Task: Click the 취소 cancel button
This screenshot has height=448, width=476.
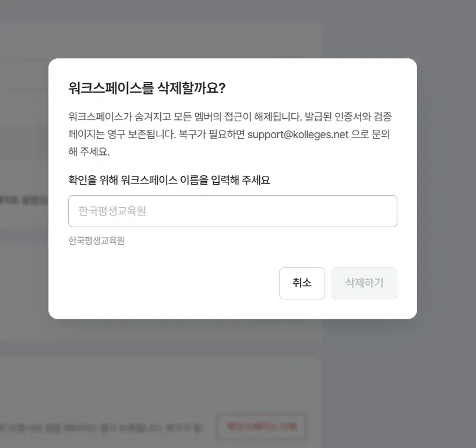Action: 302,283
